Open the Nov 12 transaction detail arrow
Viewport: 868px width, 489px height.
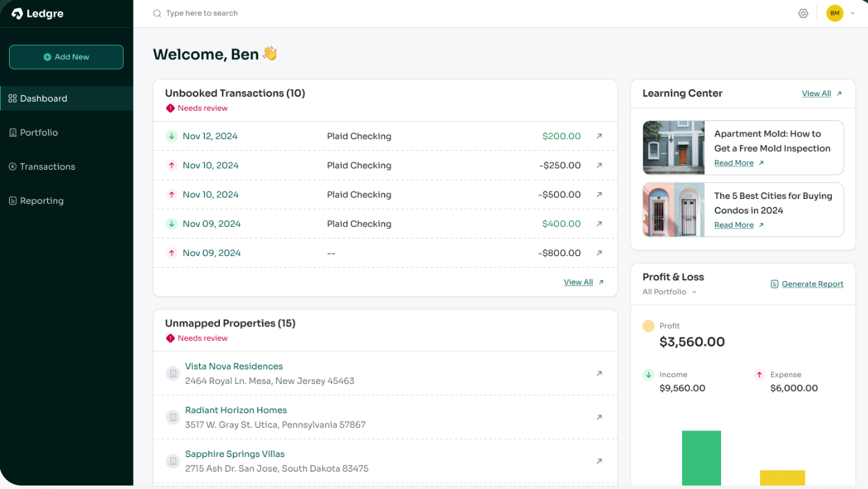[599, 136]
